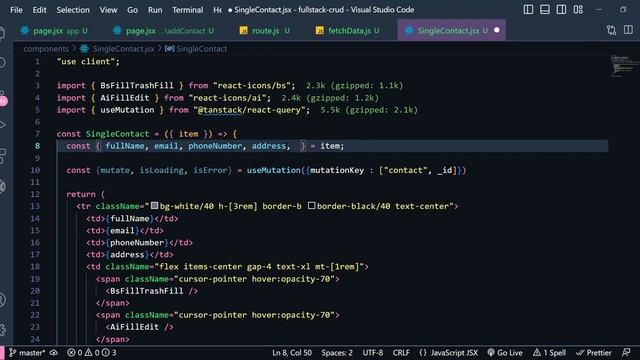This screenshot has width=640, height=360.
Task: Open the Selection menu
Action: 73,10
